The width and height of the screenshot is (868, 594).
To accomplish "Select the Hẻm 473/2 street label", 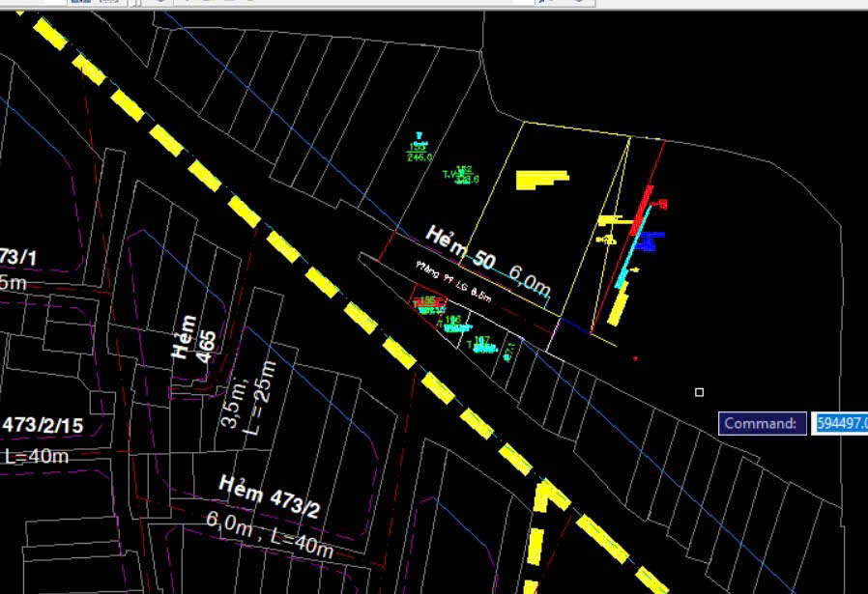I will click(x=269, y=496).
